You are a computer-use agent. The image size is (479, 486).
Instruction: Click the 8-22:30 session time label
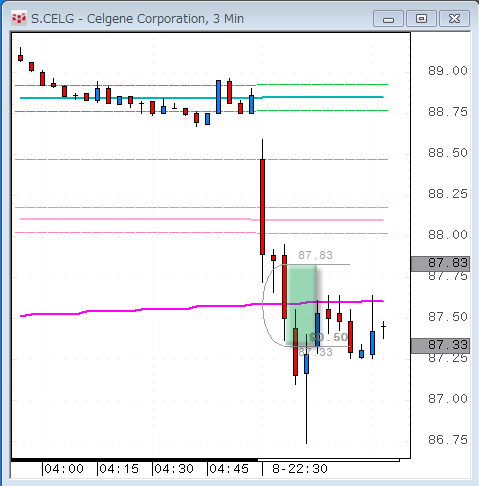pos(300,469)
